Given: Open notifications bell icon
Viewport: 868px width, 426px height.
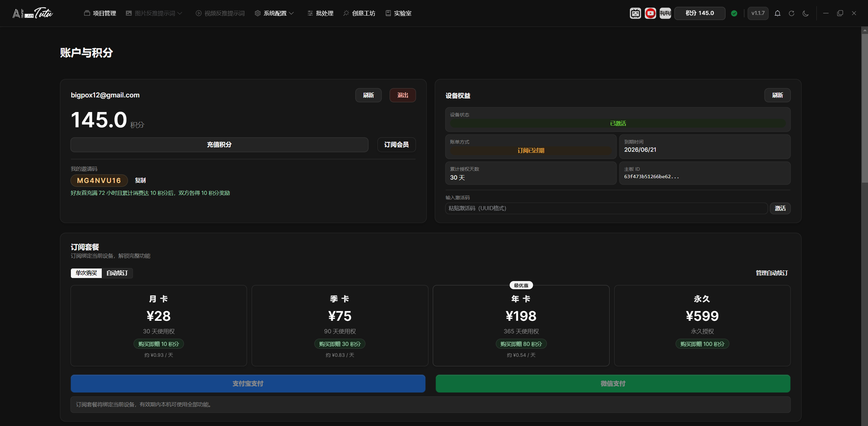Looking at the screenshot, I should click(777, 13).
